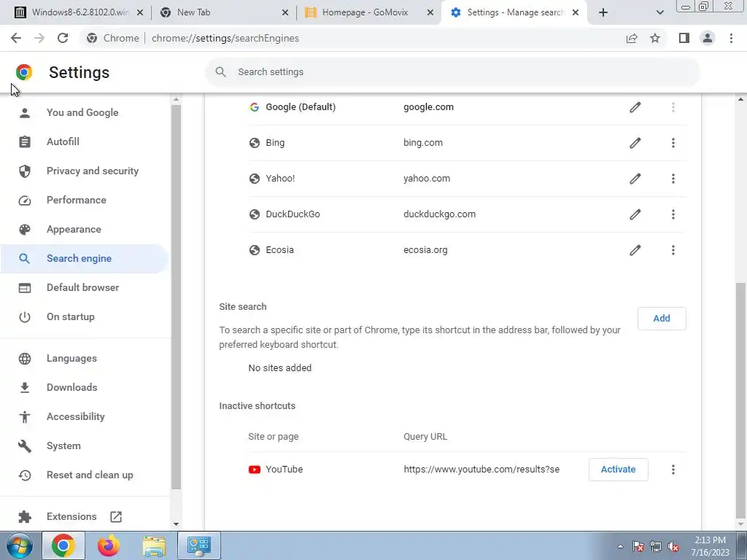This screenshot has width=747, height=560.
Task: Click the Chrome site info chip
Action: (113, 38)
